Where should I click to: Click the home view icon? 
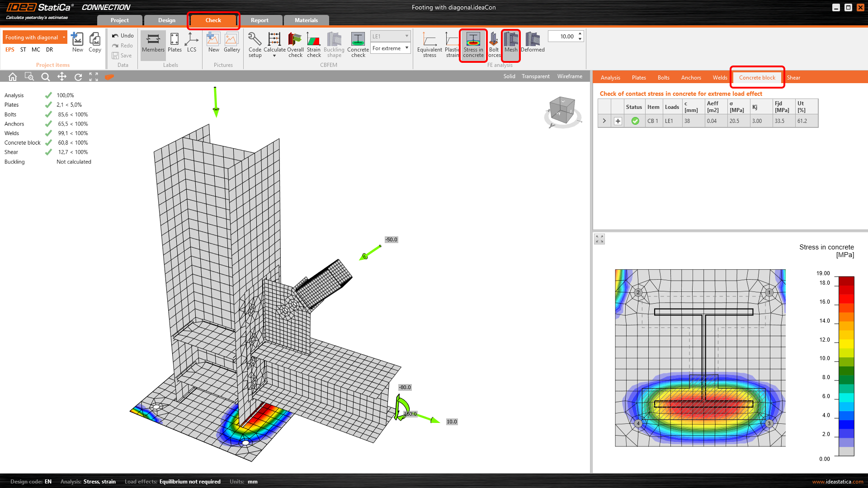point(13,77)
